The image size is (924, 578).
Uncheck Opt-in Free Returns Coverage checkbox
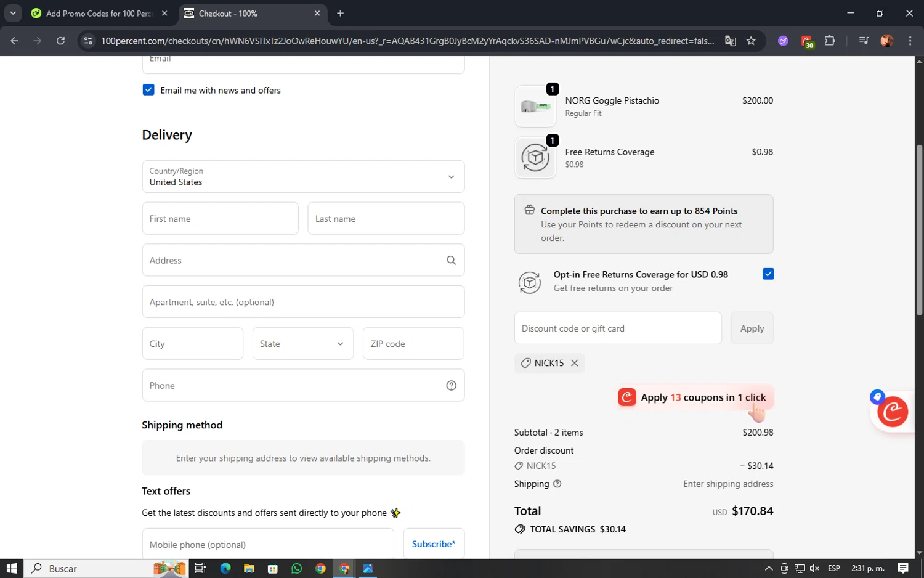768,274
